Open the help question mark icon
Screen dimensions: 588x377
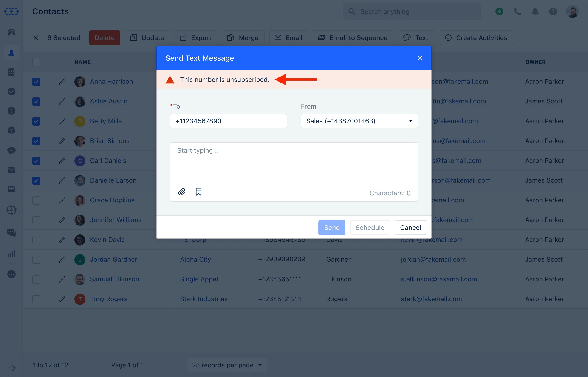553,11
